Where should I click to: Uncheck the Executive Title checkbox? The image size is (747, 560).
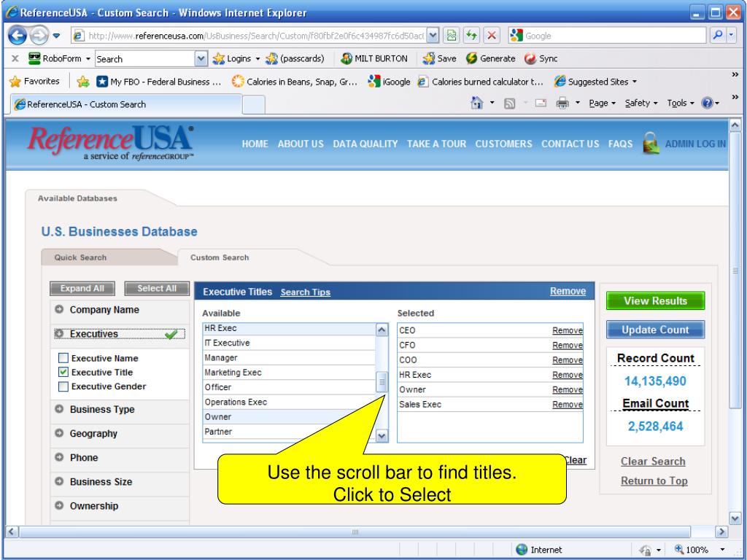[63, 372]
